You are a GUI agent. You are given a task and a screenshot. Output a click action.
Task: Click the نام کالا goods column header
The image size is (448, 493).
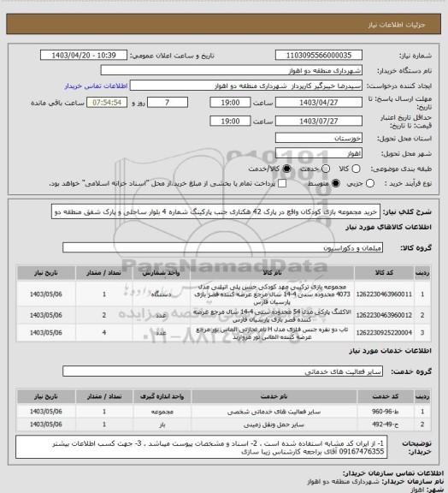pos(272,272)
